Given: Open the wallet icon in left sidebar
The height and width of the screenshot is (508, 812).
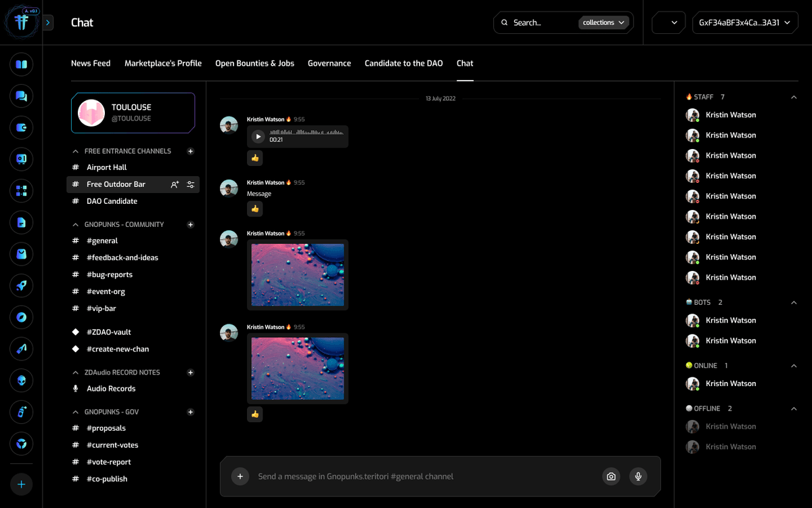Looking at the screenshot, I should [21, 127].
